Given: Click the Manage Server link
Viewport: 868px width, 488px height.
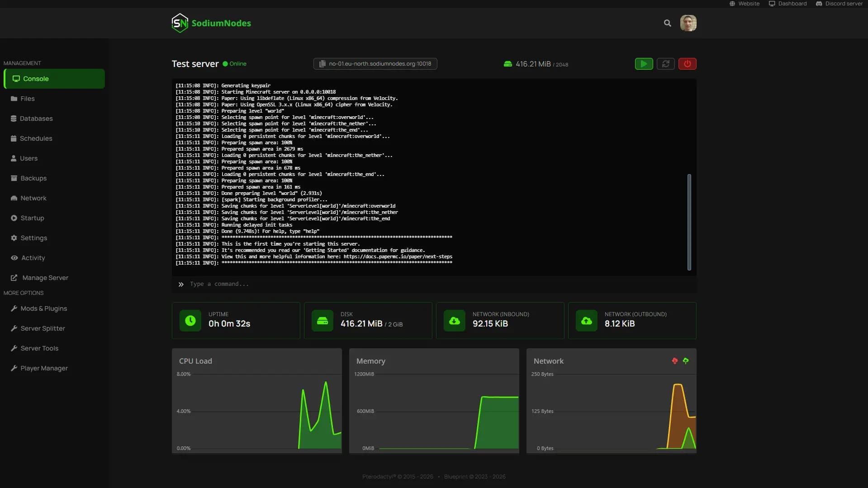Looking at the screenshot, I should pos(54,278).
